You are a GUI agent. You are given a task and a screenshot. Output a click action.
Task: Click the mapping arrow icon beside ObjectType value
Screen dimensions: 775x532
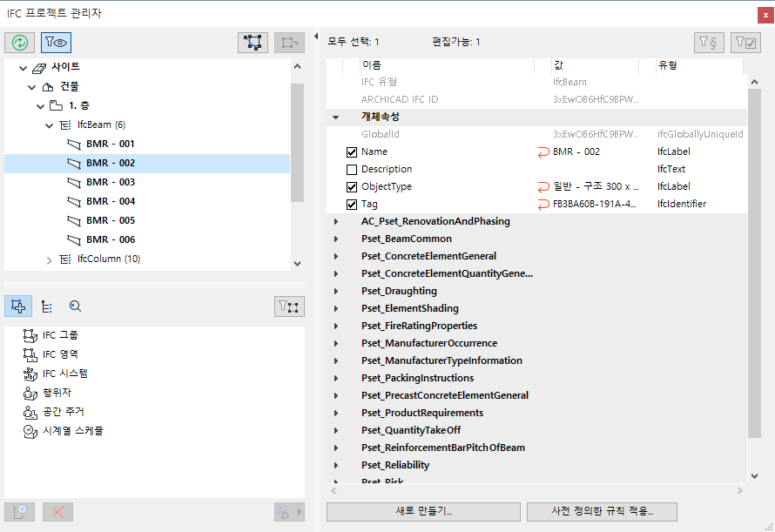[543, 187]
